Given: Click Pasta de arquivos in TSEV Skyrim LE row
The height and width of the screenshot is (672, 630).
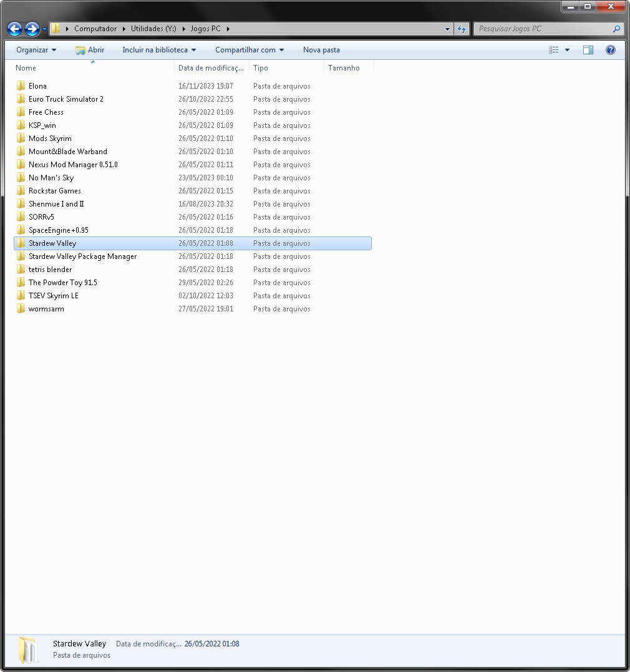Looking at the screenshot, I should 281,296.
